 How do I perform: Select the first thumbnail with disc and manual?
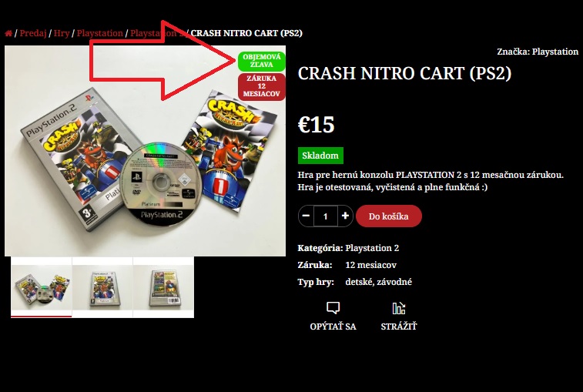click(42, 287)
